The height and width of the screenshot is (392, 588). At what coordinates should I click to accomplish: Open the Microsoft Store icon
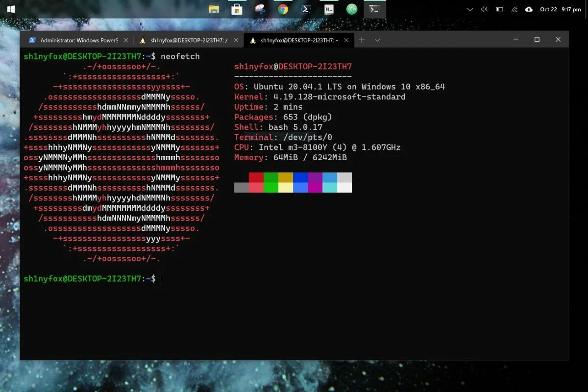[237, 9]
